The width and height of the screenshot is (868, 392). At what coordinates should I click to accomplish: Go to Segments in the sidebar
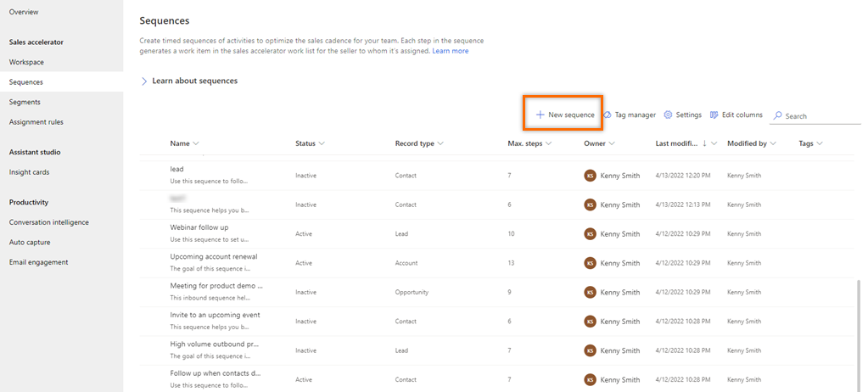(25, 102)
